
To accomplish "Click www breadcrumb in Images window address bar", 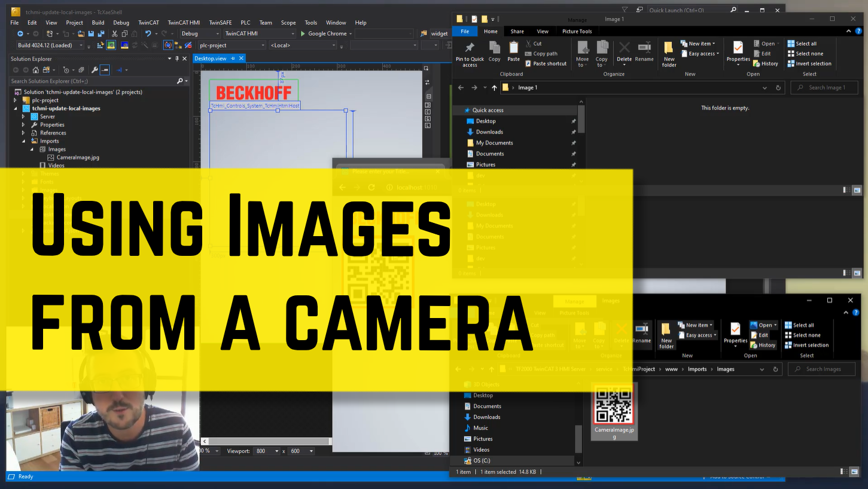I will point(671,369).
